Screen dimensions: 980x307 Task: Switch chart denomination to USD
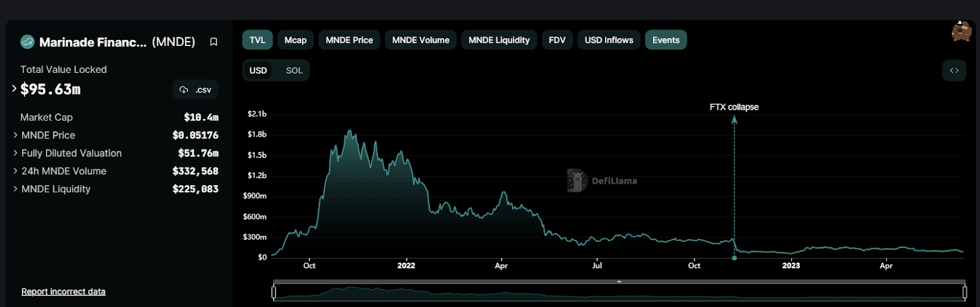pyautogui.click(x=258, y=70)
